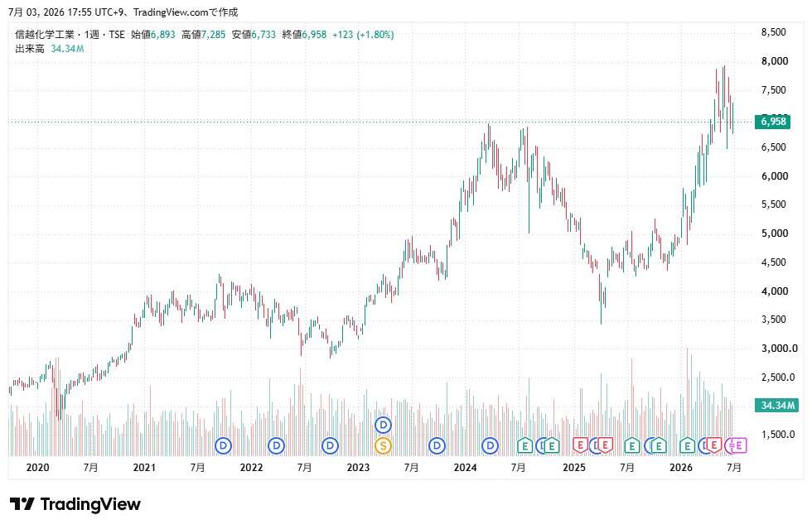Image resolution: width=812 pixels, height=529 pixels.
Task: Select the dividend marker nearest the 2024 label
Action: (x=490, y=445)
